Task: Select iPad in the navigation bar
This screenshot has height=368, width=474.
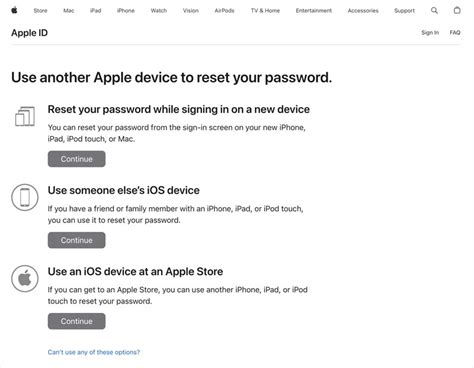Action: point(95,11)
